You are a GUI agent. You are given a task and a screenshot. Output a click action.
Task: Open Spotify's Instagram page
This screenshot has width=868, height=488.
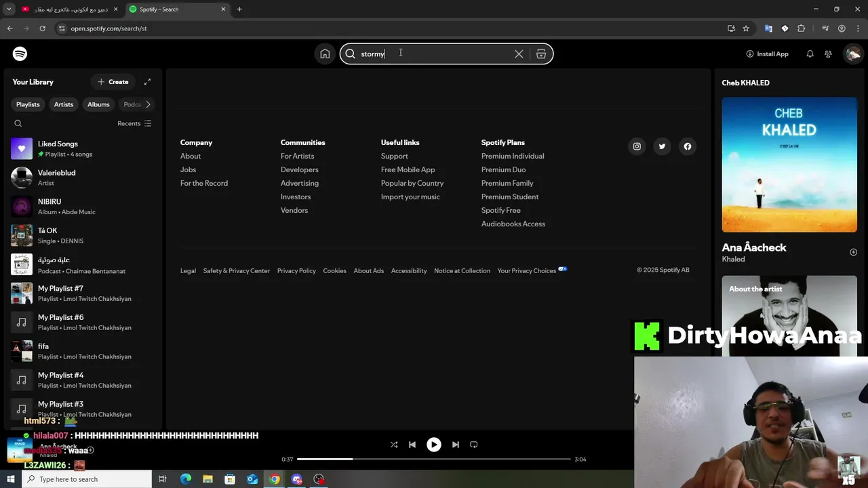637,146
